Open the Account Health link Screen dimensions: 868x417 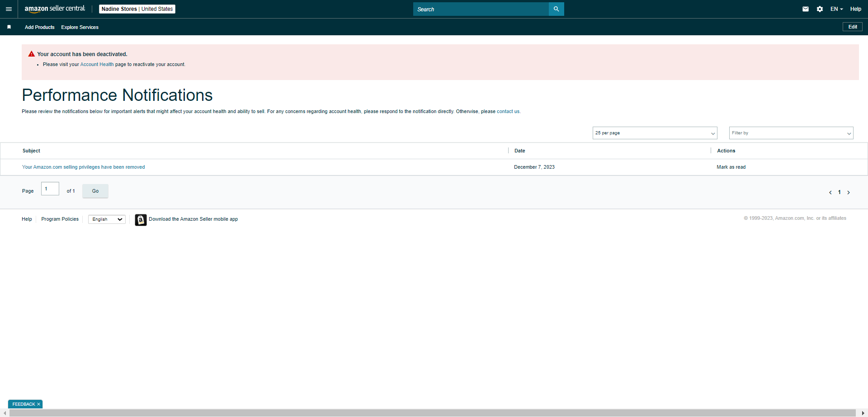click(97, 64)
